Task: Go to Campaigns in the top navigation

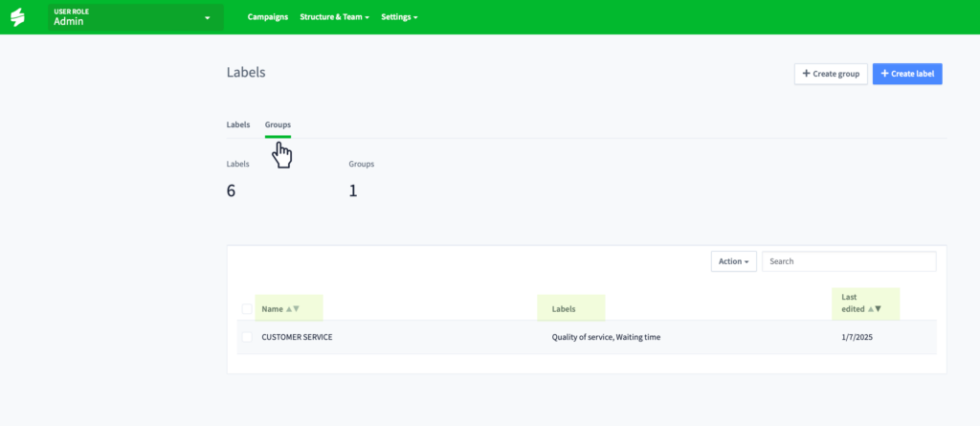Action: click(x=268, y=17)
